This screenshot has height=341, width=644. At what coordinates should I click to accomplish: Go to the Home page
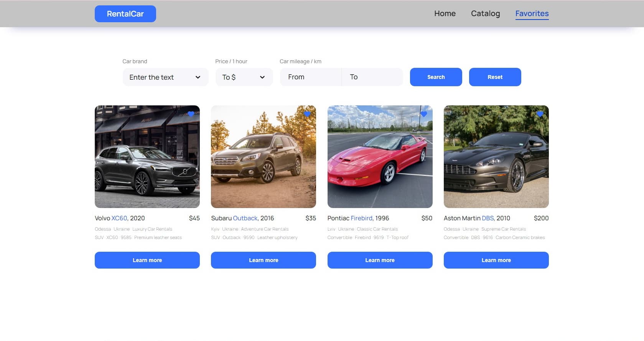(x=445, y=13)
